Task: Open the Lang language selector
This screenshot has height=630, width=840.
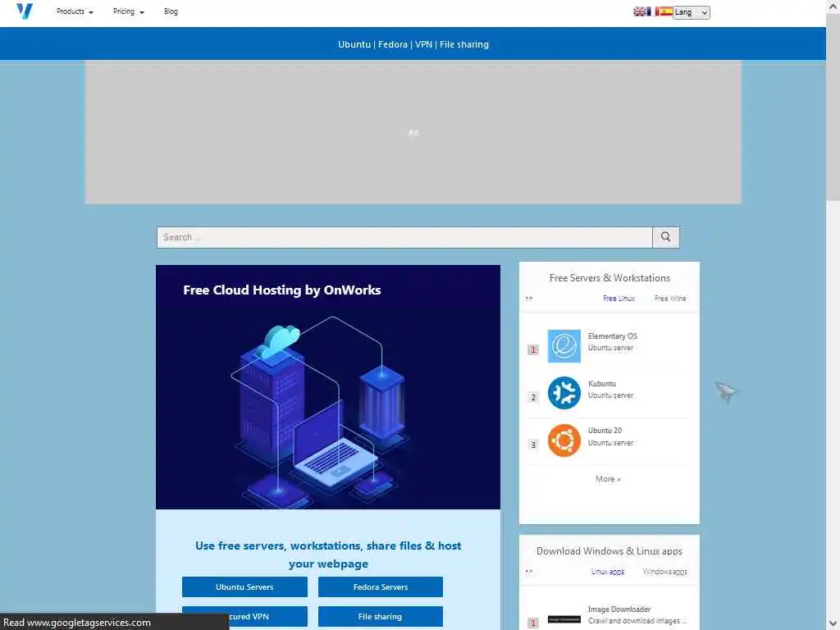Action: [x=692, y=12]
